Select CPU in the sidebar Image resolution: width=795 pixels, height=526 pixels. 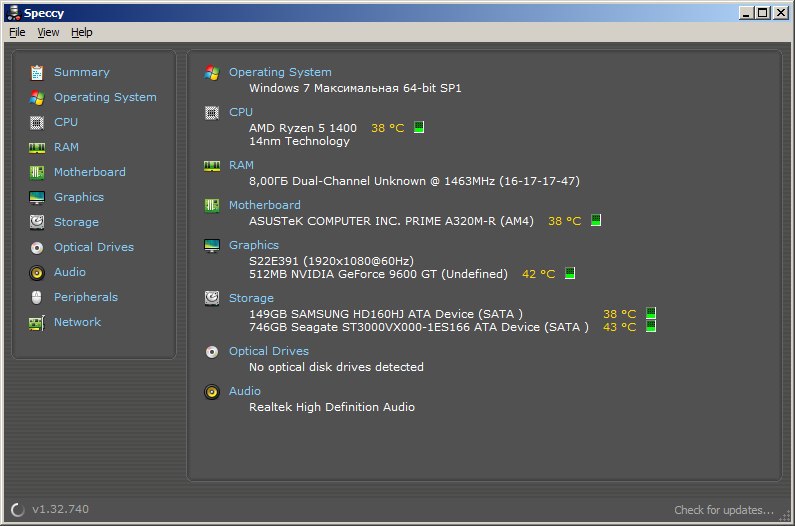[66, 122]
